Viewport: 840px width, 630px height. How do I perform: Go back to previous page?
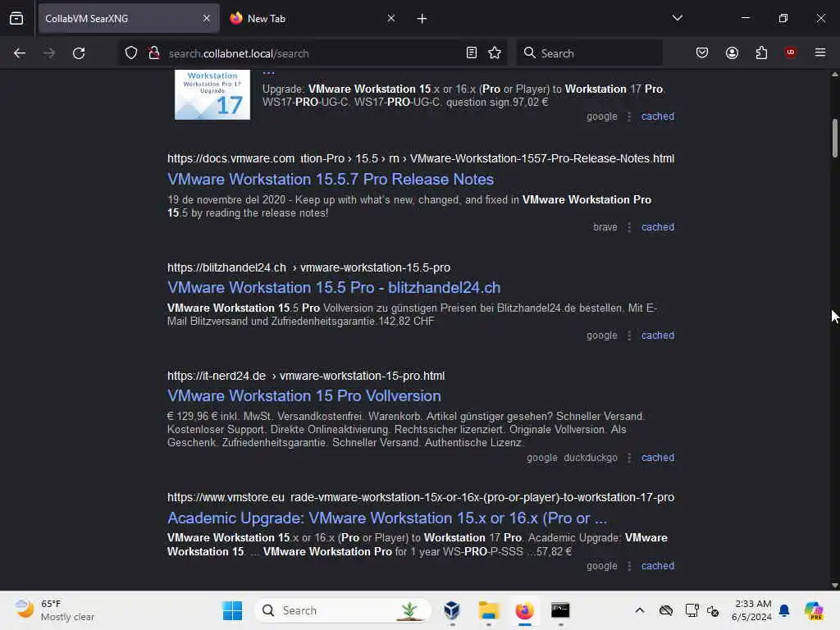pyautogui.click(x=20, y=53)
